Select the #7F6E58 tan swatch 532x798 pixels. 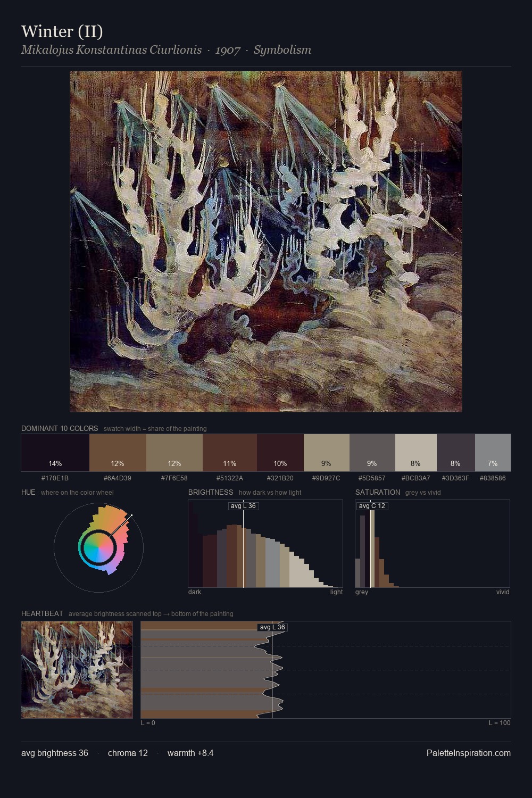[x=174, y=453]
